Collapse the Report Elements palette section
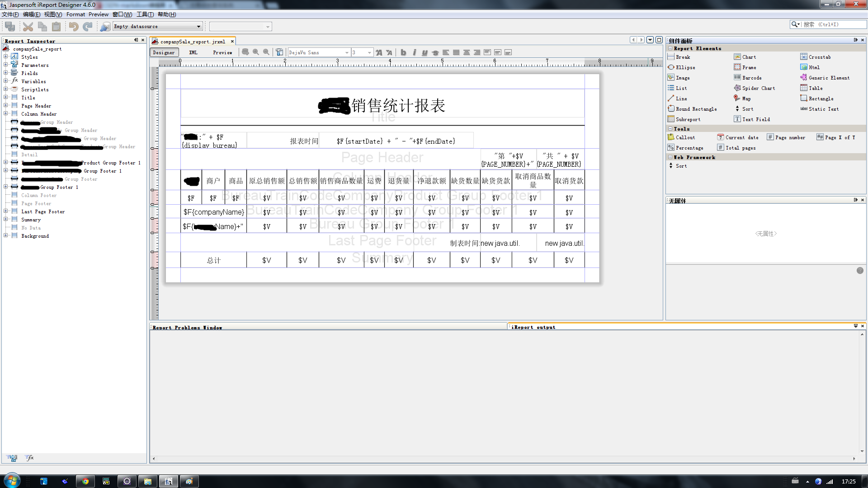This screenshot has width=868, height=488. coord(670,48)
